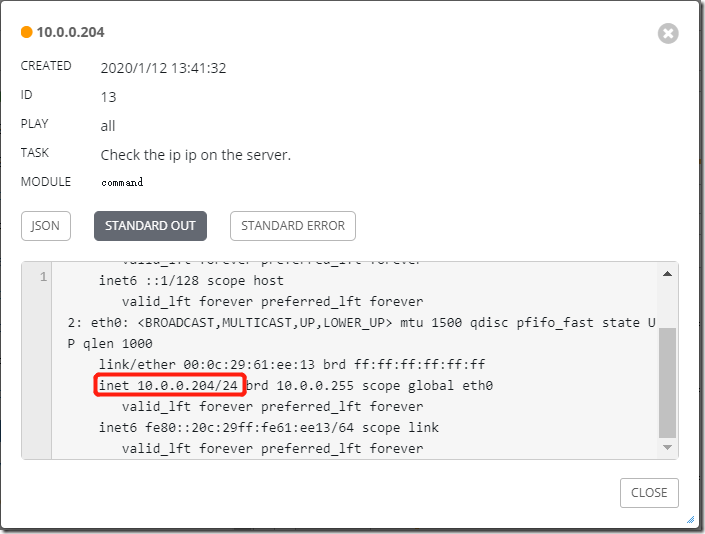
Task: Click the link/ether MAC address line
Action: 292,364
